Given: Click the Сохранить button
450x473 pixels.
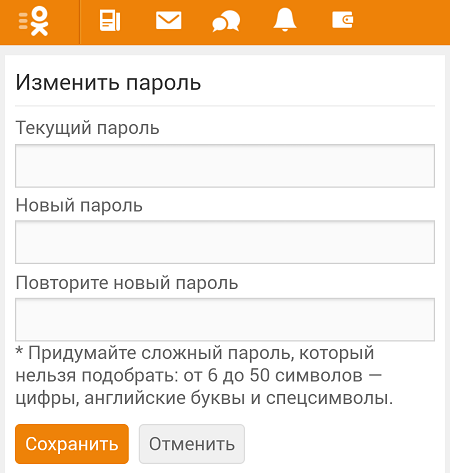Looking at the screenshot, I should [72, 444].
